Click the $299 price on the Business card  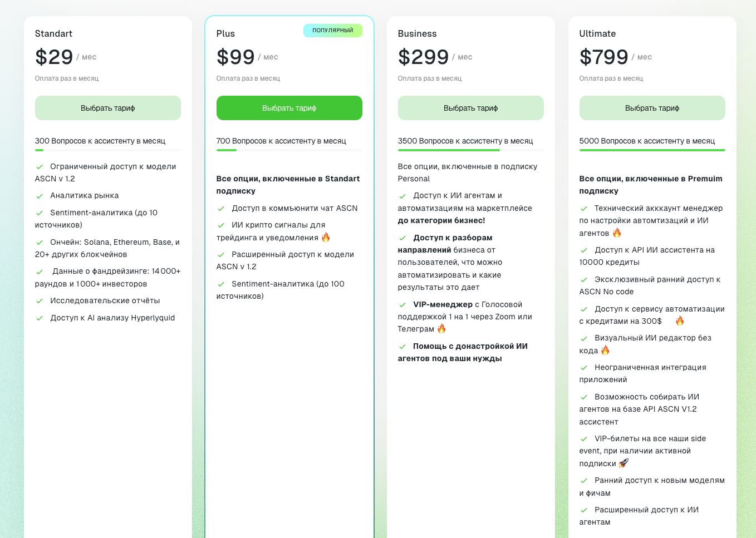tap(423, 57)
